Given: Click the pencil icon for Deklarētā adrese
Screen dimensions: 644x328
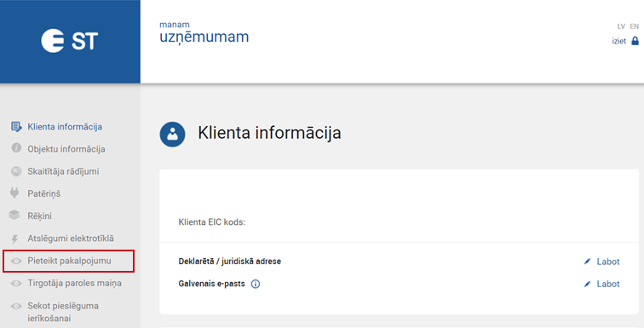Looking at the screenshot, I should (587, 261).
